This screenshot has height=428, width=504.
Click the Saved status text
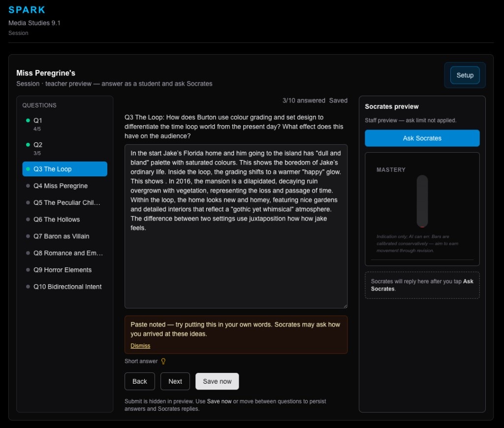(338, 100)
